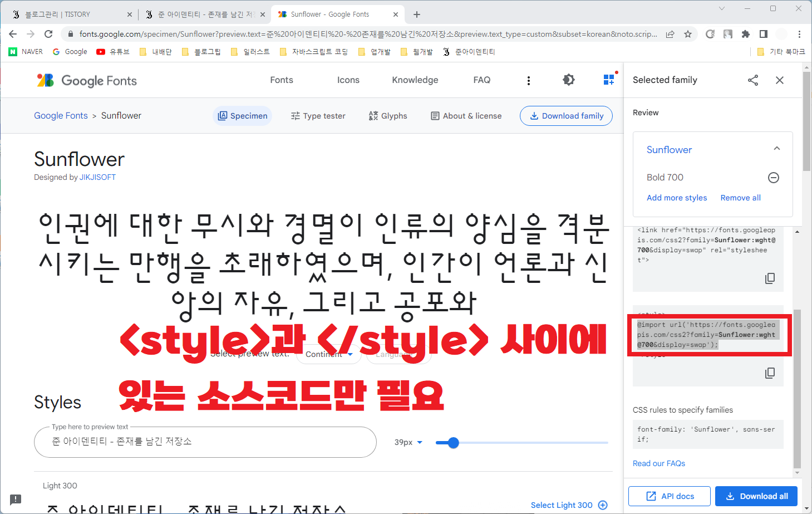Image resolution: width=812 pixels, height=514 pixels.
Task: Open the more options vertical dots menu
Action: [x=528, y=80]
